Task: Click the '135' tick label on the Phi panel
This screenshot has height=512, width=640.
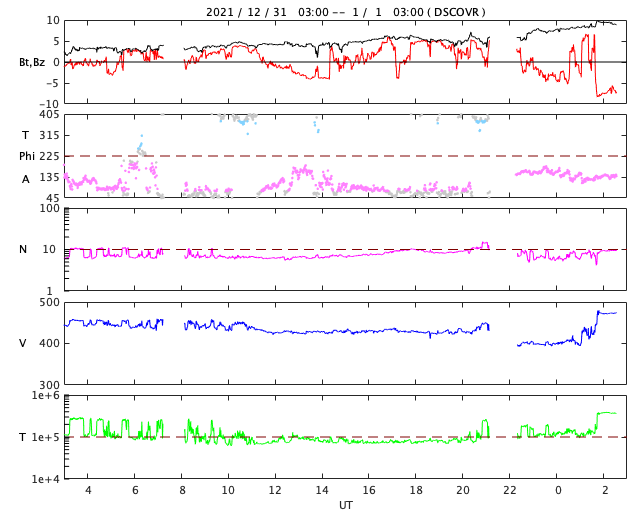Action: [49, 177]
